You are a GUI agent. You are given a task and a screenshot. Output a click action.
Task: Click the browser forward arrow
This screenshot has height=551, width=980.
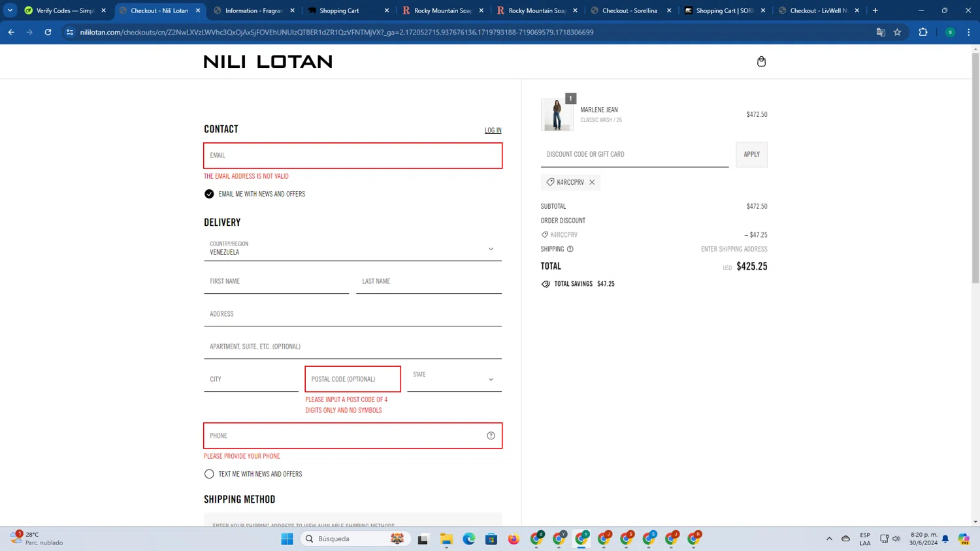click(x=29, y=32)
